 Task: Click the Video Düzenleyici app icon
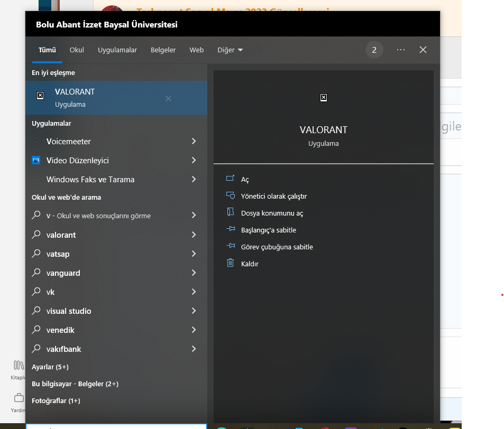tap(36, 160)
